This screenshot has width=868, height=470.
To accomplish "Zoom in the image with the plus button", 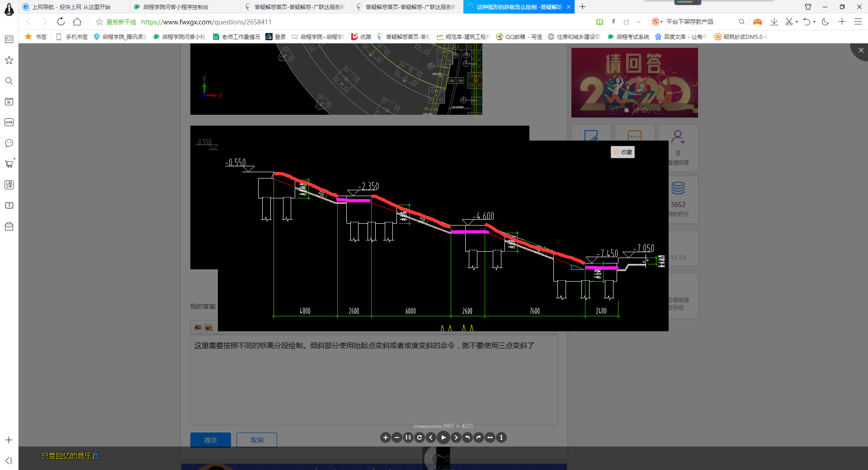I will click(385, 437).
